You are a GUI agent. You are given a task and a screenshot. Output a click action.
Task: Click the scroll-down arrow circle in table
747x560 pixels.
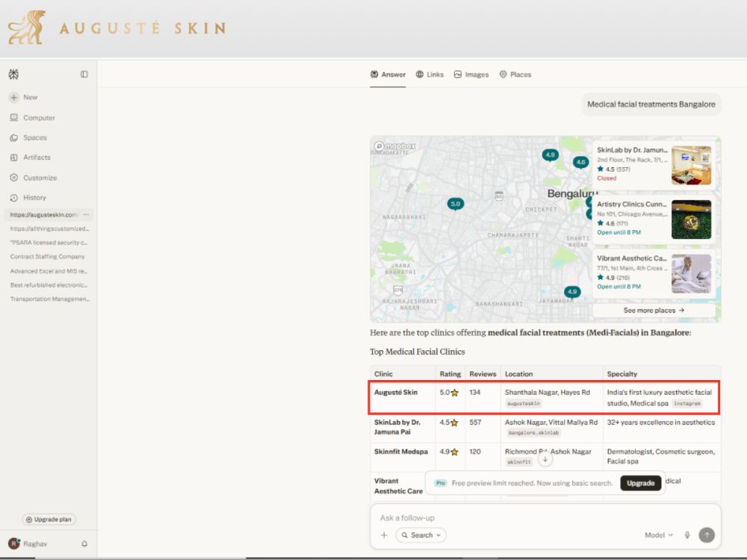pos(545,459)
